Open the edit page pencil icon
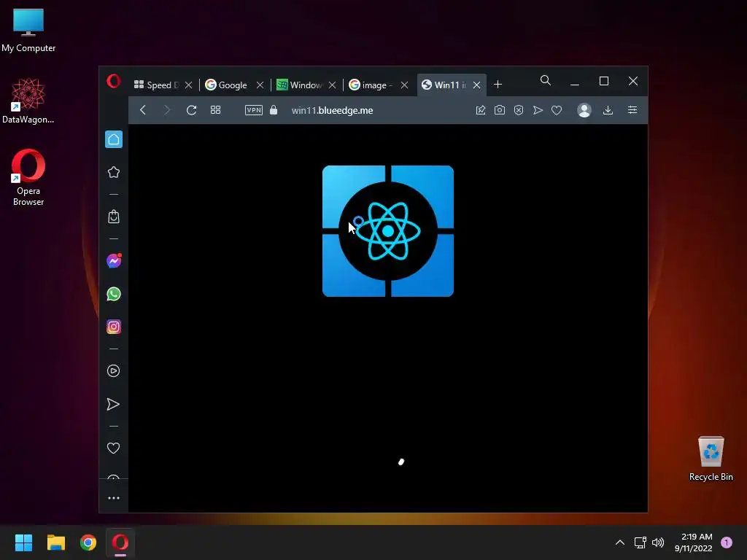747x560 pixels. coord(481,110)
